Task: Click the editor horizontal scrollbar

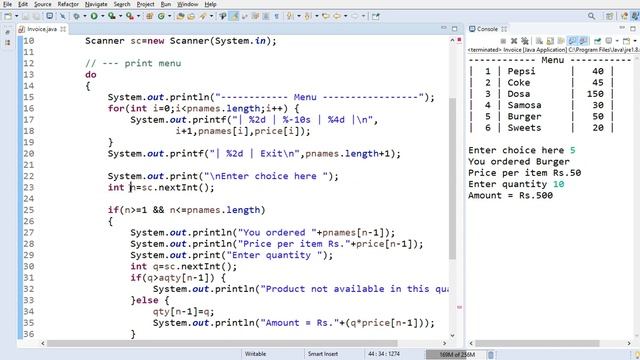Action: (x=222, y=343)
